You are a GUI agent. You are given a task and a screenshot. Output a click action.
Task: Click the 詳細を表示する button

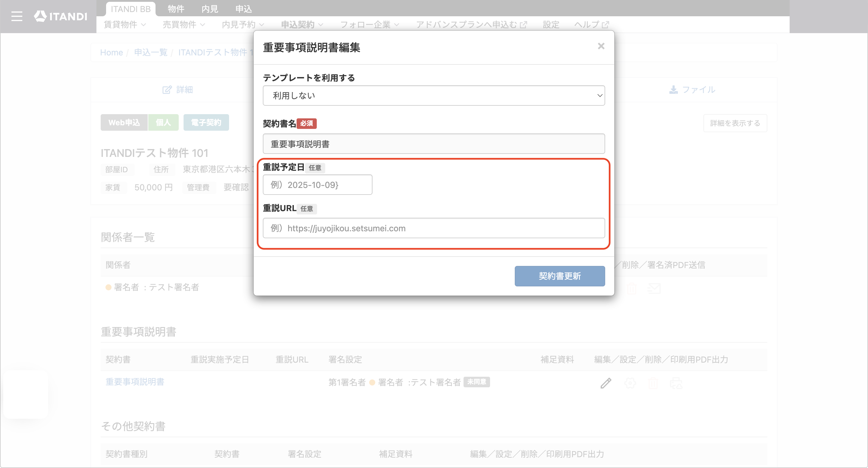735,123
